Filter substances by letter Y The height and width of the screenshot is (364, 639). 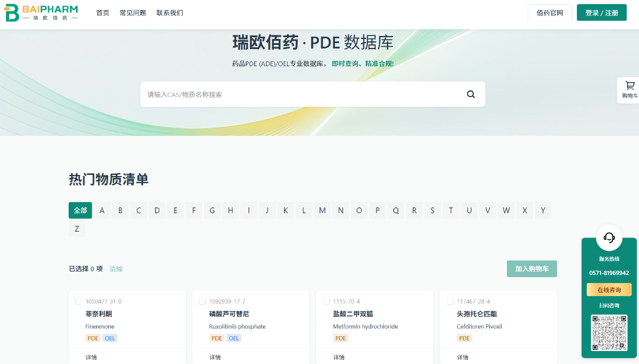[x=543, y=210]
